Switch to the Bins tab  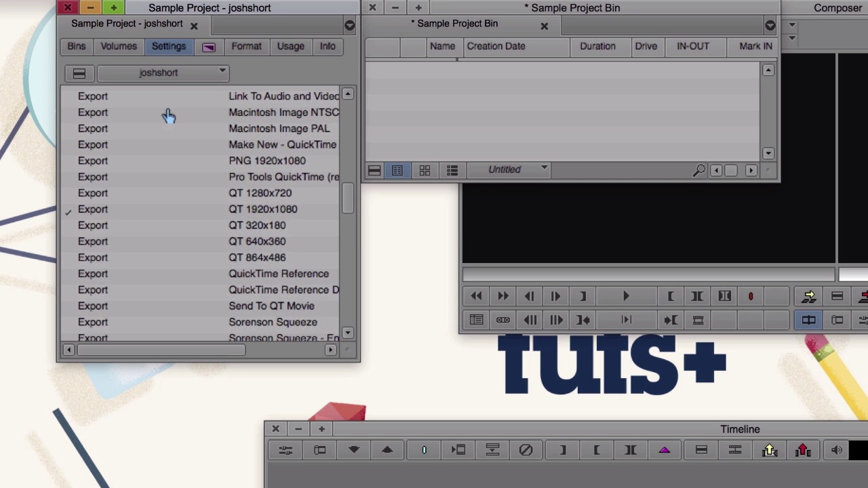[77, 46]
